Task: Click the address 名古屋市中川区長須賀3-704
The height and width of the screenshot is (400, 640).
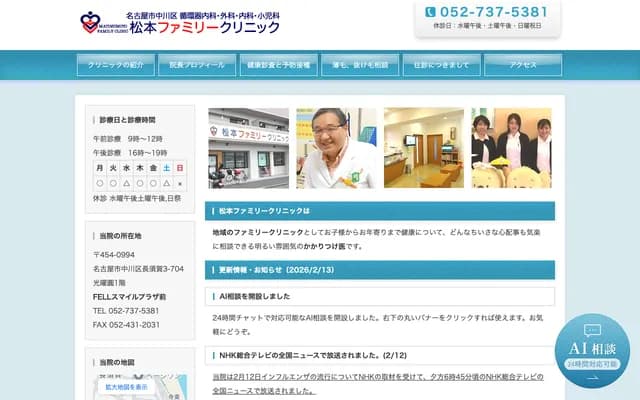Action: pos(138,269)
